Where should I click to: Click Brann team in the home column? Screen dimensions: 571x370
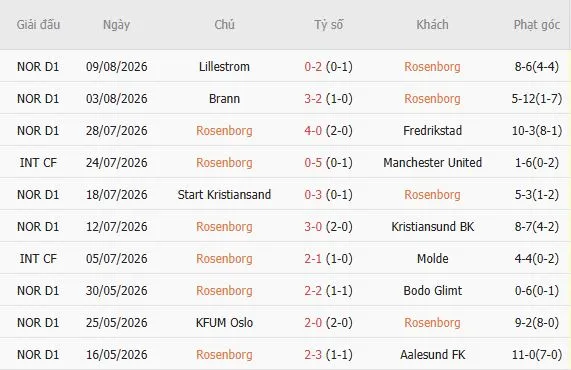(224, 99)
